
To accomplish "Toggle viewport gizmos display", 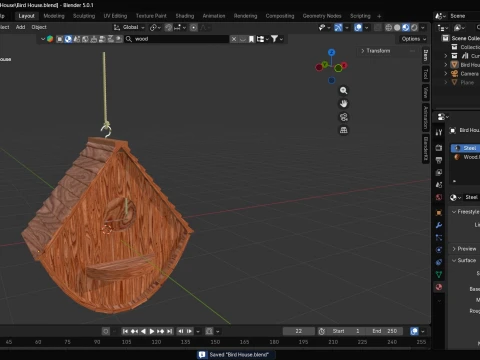I will [338, 27].
